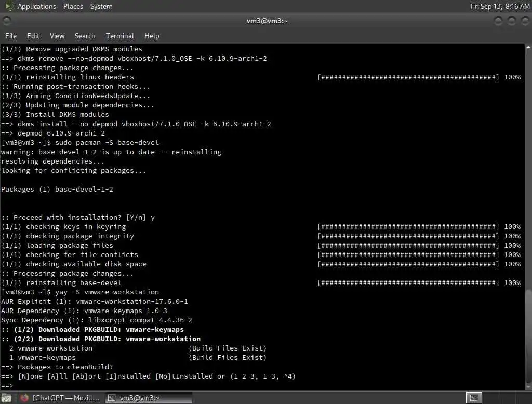Click terminal icon in vm3 taskbar entry
Viewport: 532px width, 404px height.
[112, 398]
